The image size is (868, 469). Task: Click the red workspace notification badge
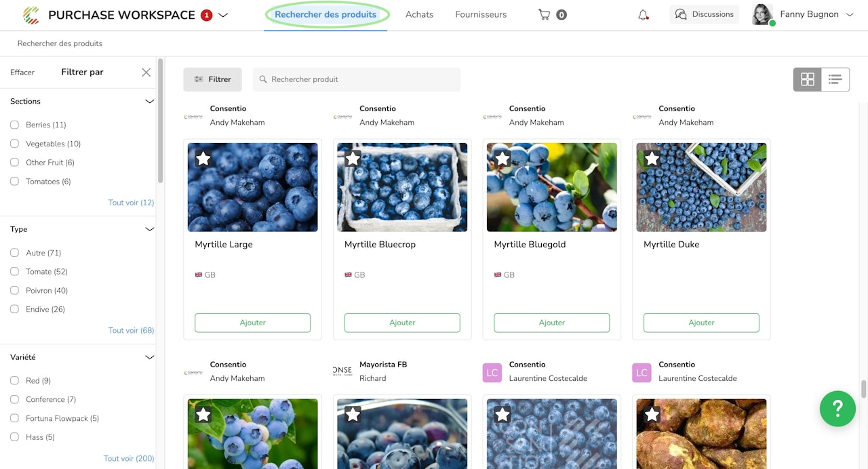coord(206,15)
